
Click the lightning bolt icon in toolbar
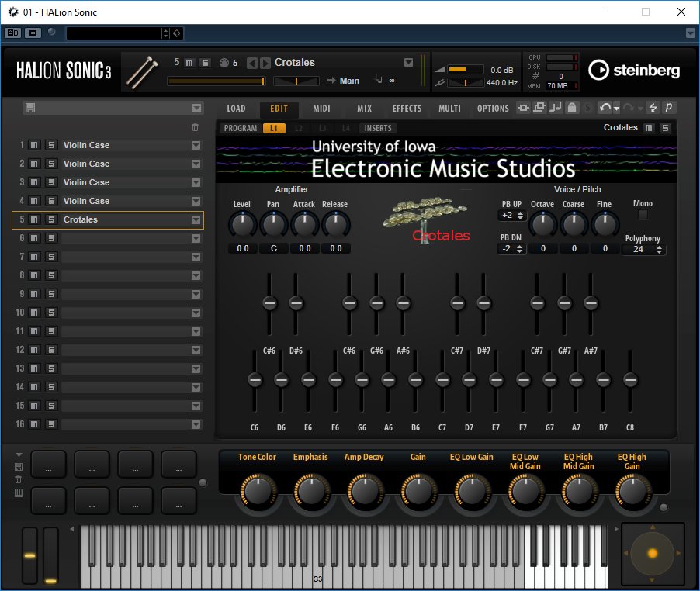653,108
